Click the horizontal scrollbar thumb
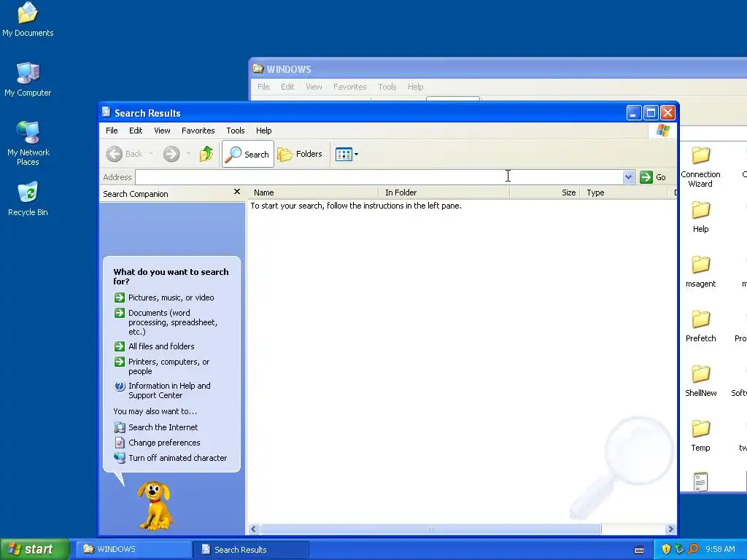The image size is (747, 560). [x=430, y=529]
